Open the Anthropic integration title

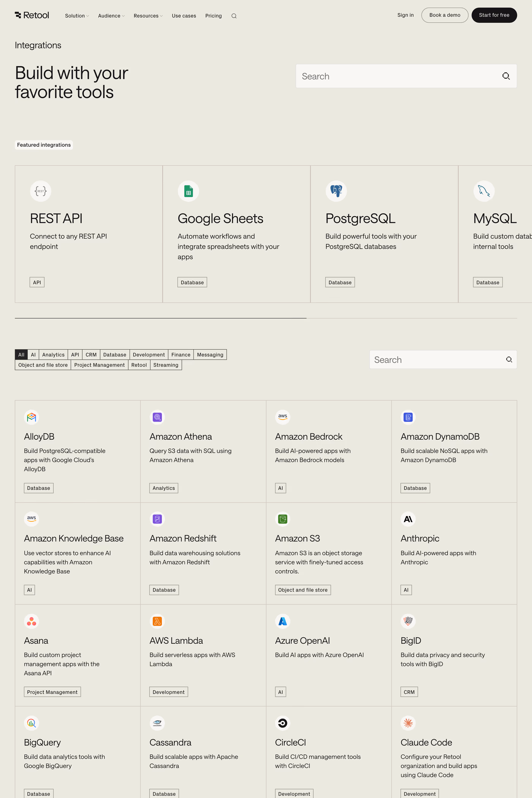click(420, 538)
